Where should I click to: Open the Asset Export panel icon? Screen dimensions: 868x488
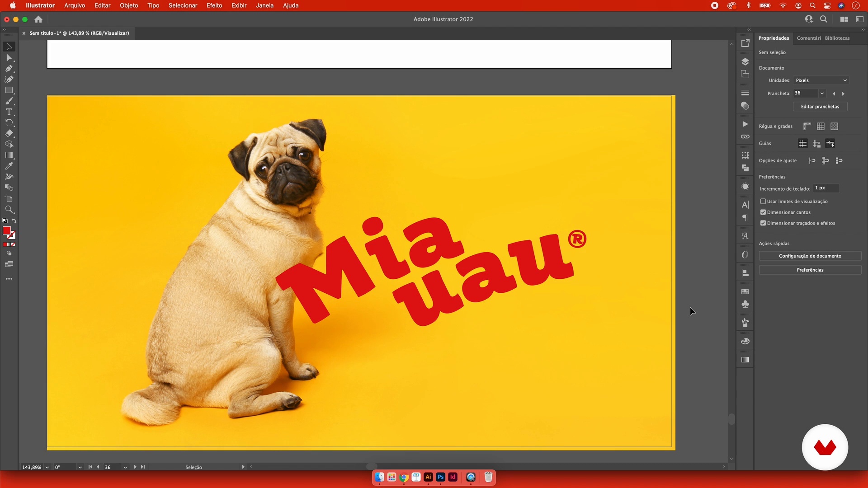point(745,43)
